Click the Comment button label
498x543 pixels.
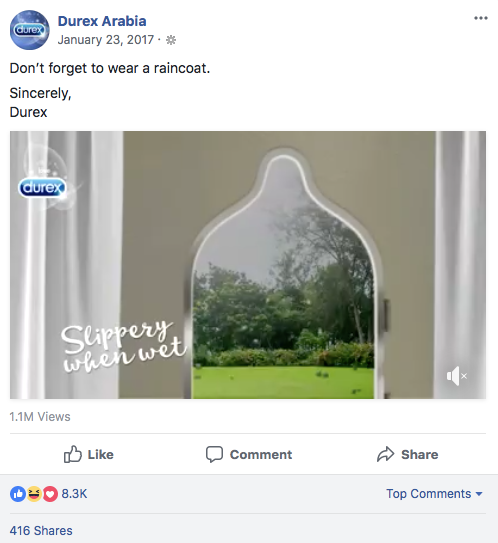tap(261, 454)
